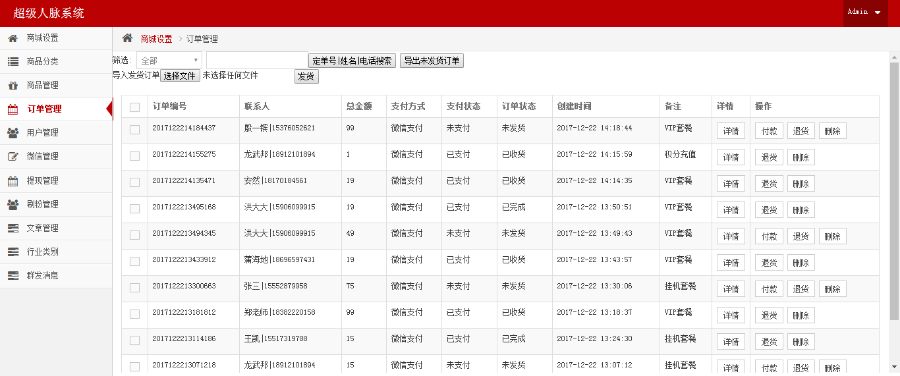Open the 文章管理 sidebar menu item
900x376 pixels.
pos(56,228)
